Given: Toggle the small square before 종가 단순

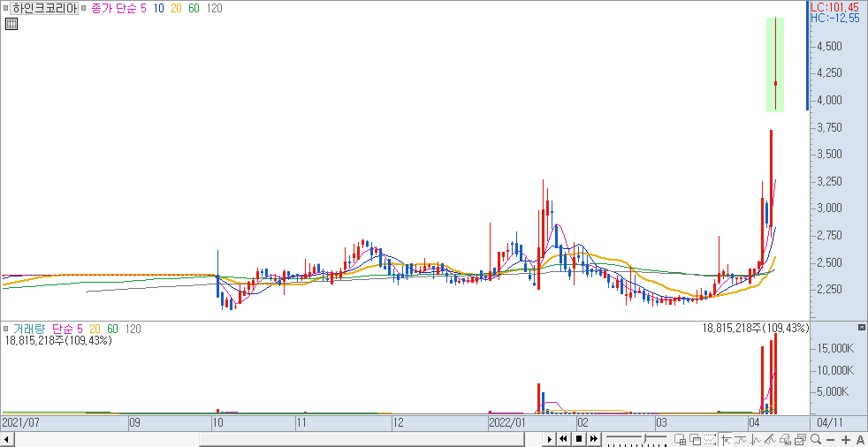Looking at the screenshot, I should pos(84,9).
